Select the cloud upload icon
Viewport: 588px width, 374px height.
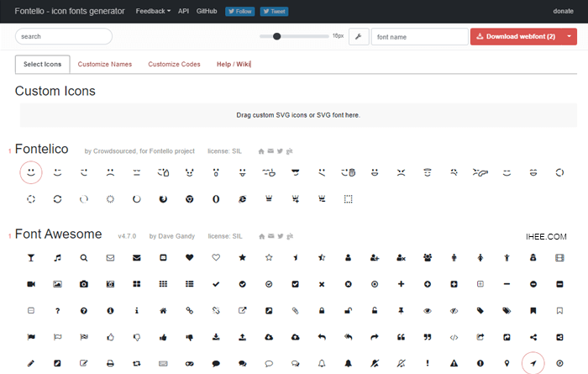[x=296, y=337]
